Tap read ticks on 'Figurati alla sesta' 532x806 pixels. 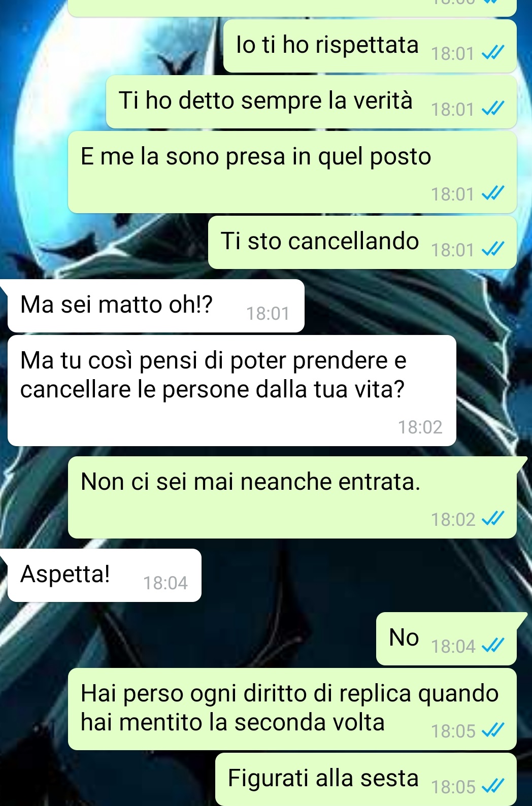pyautogui.click(x=492, y=786)
